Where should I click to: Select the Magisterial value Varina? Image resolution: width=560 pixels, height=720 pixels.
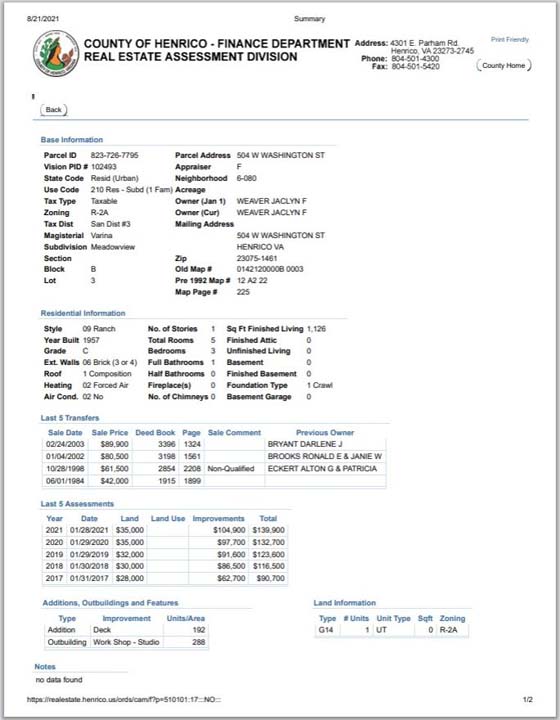coord(101,236)
